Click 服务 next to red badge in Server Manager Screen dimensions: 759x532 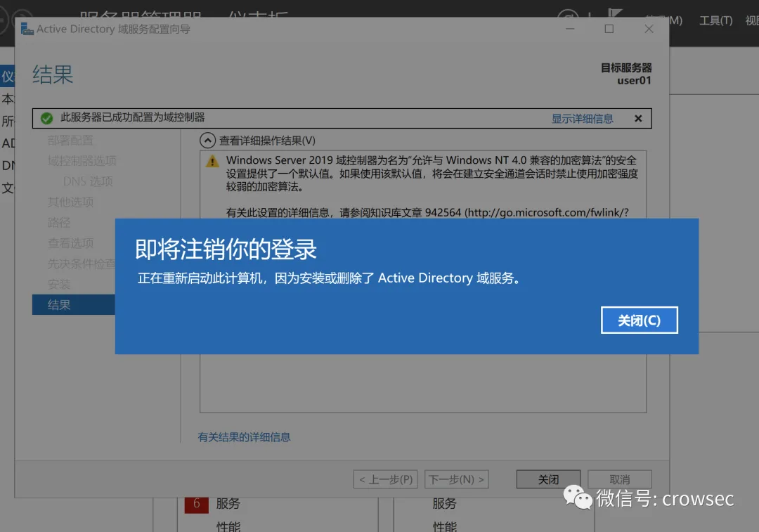coord(228,504)
